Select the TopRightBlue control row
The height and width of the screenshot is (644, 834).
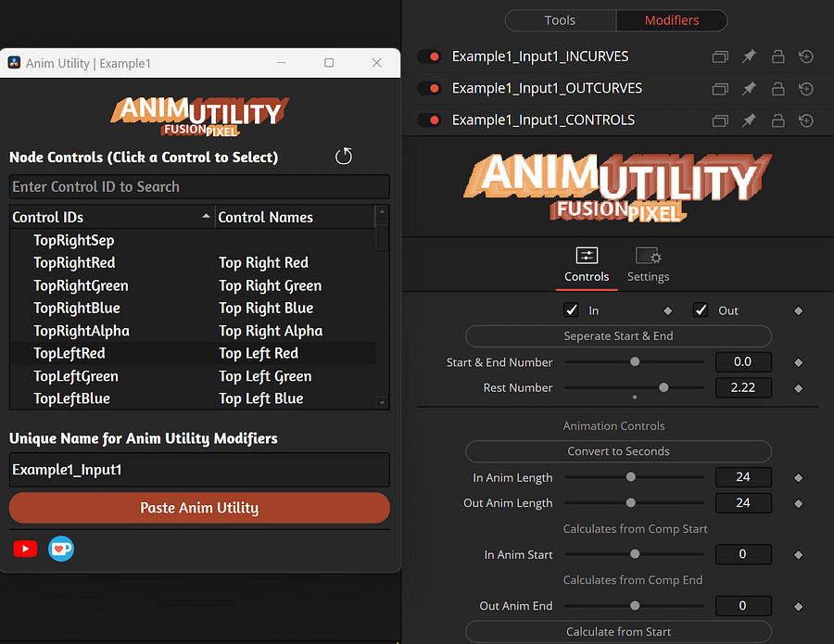click(193, 308)
